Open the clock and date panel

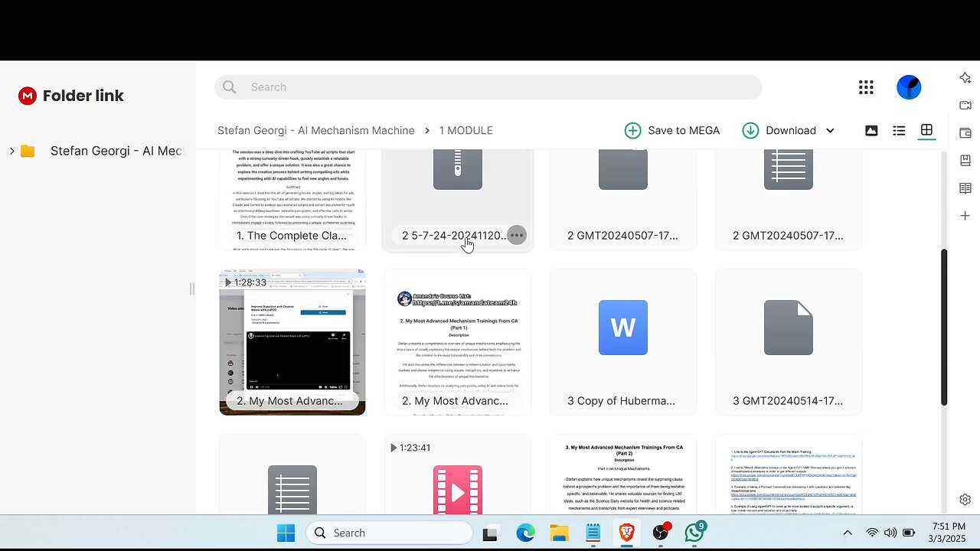tap(949, 533)
